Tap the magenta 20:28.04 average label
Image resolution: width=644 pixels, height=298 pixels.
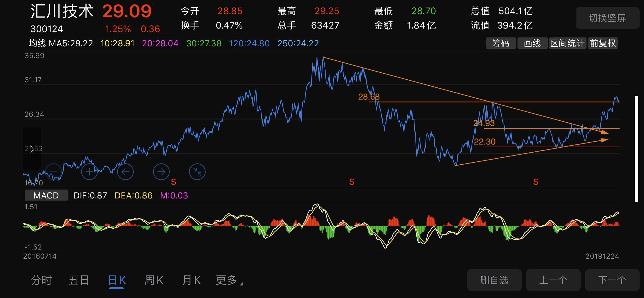tap(160, 43)
